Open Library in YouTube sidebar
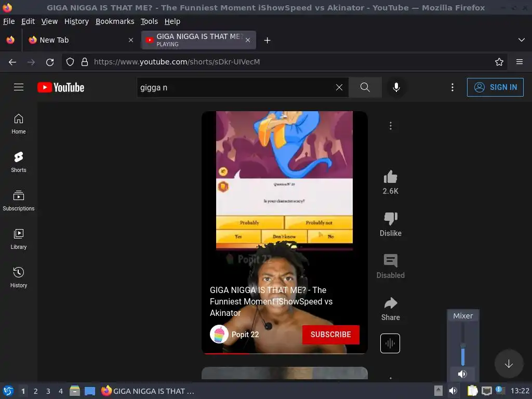This screenshot has height=399, width=532. click(x=19, y=240)
